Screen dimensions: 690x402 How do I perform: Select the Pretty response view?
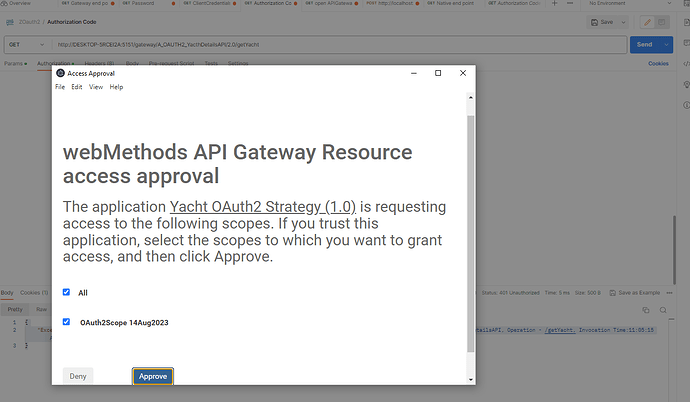(x=15, y=309)
